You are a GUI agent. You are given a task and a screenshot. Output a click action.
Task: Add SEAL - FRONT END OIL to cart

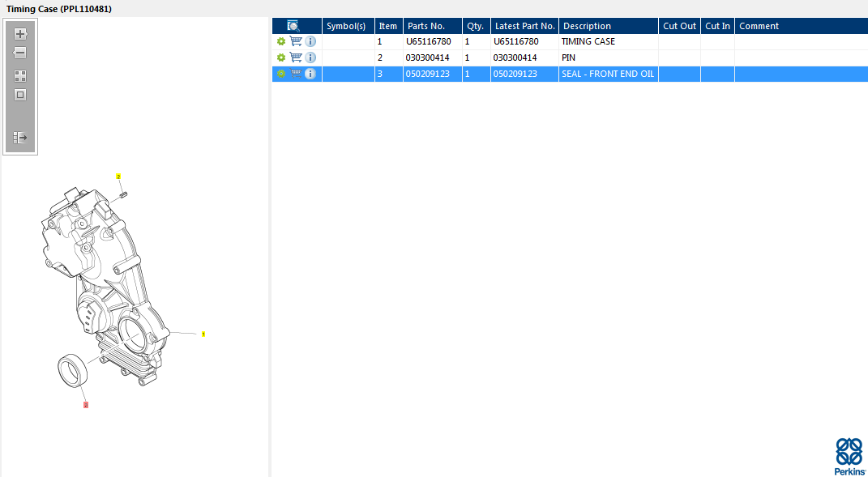(x=296, y=74)
